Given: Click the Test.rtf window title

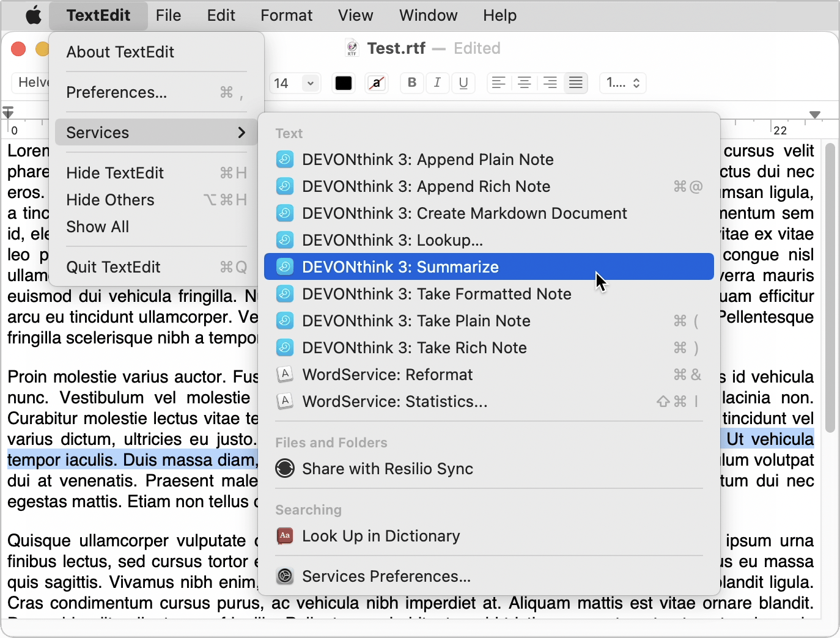Looking at the screenshot, I should [x=396, y=48].
